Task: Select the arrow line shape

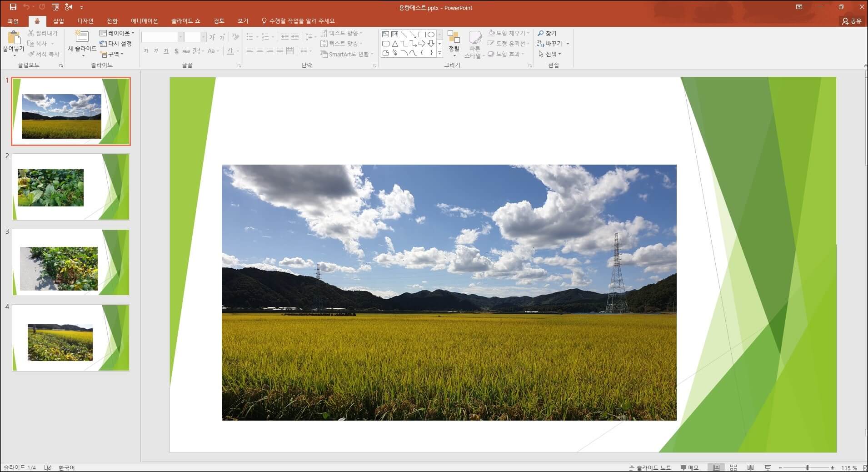Action: pyautogui.click(x=413, y=34)
